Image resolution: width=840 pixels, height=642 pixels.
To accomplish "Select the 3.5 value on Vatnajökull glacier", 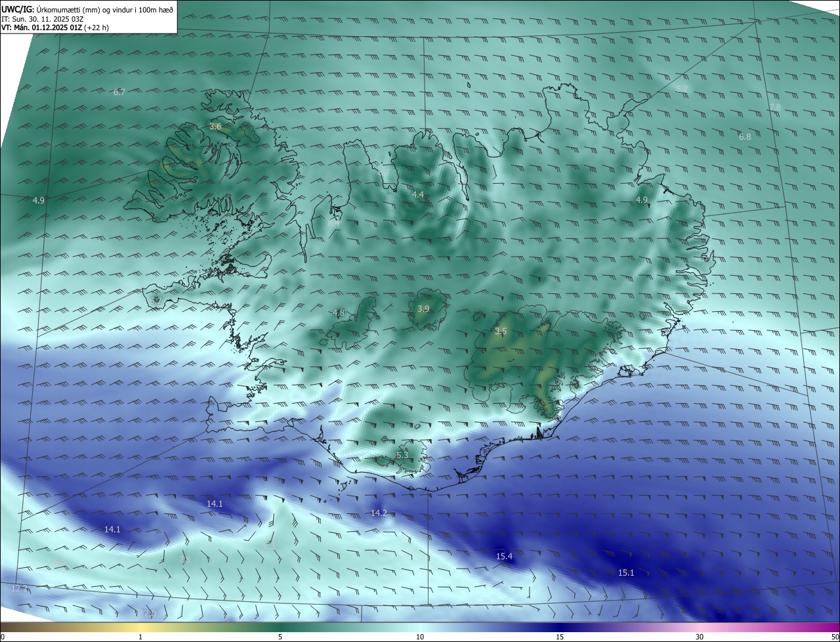I will (x=501, y=332).
